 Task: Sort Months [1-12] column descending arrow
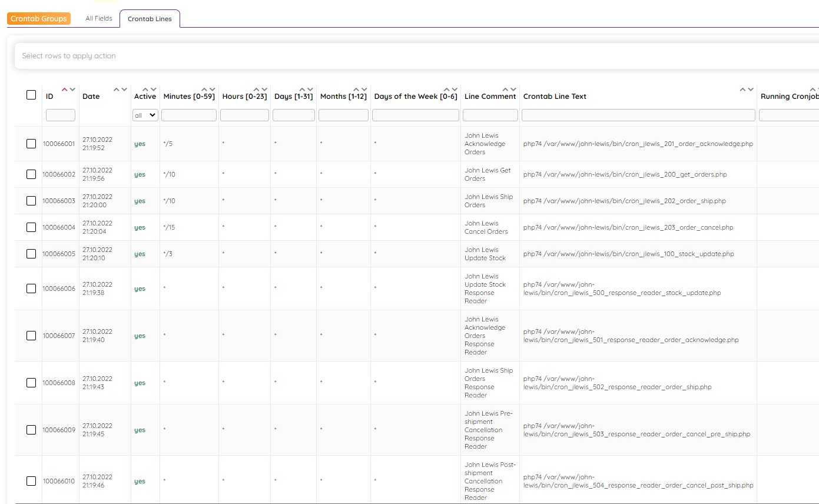364,89
